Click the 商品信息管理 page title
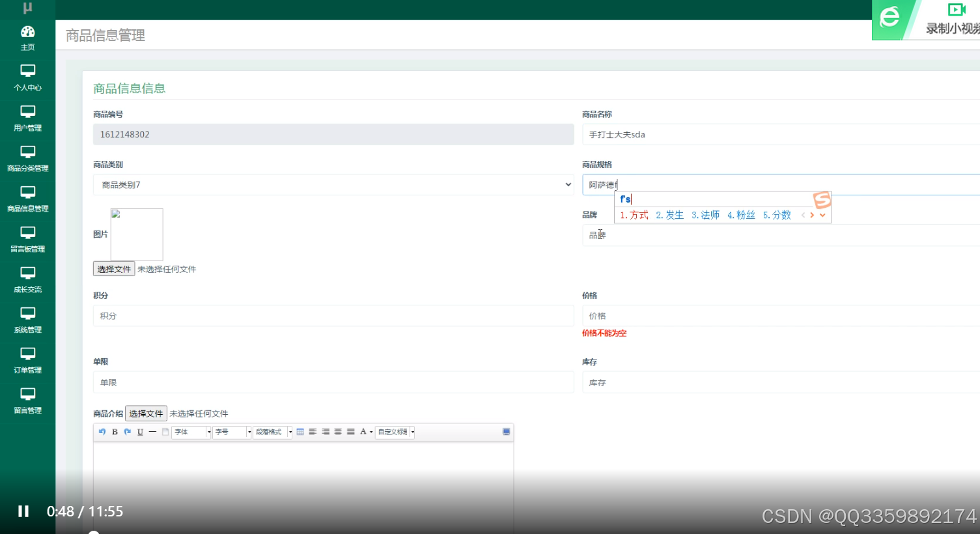980x534 pixels. coord(105,35)
